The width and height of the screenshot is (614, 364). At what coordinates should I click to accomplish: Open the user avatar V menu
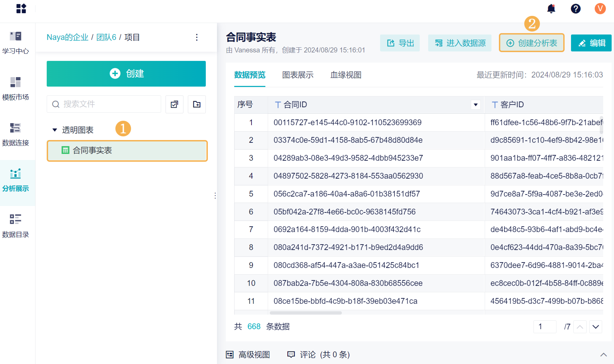click(x=600, y=9)
